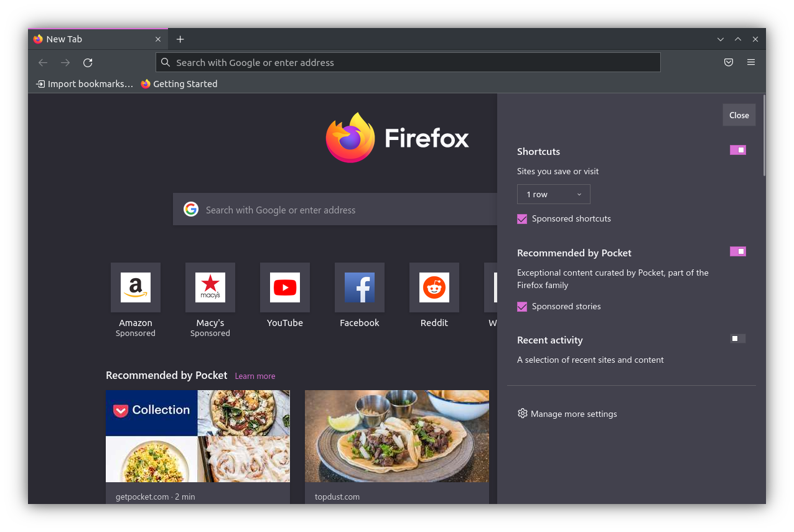The width and height of the screenshot is (794, 532).
Task: Click the Shortcuts section heading
Action: [x=538, y=151]
